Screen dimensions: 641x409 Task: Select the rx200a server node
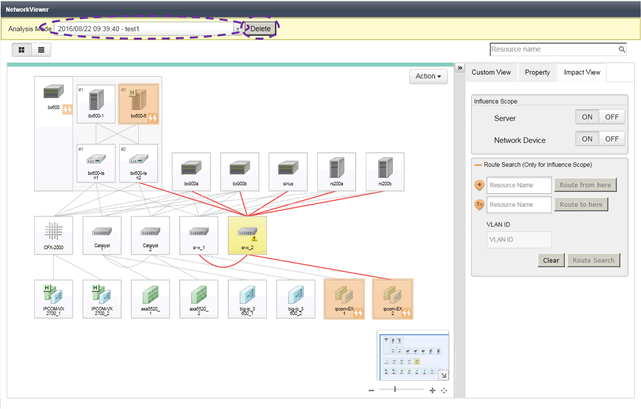click(337, 171)
